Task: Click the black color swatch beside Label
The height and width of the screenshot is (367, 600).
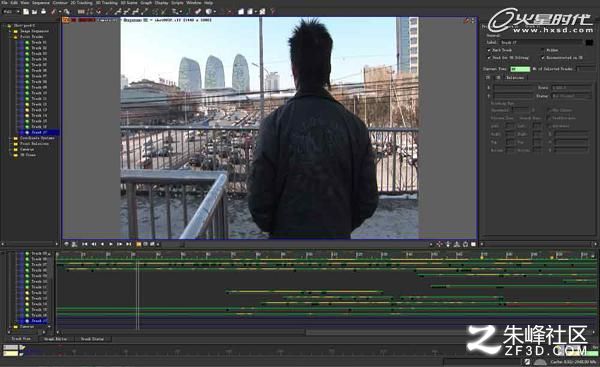Action: (589, 42)
